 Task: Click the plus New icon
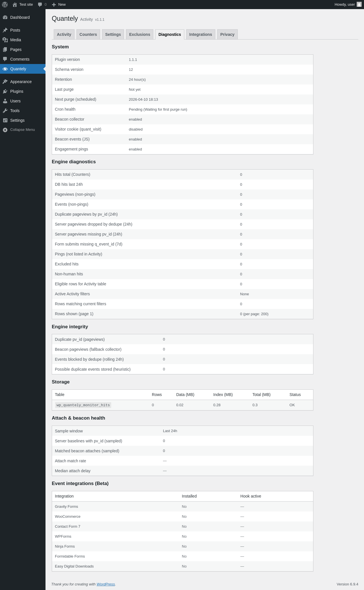coord(54,5)
